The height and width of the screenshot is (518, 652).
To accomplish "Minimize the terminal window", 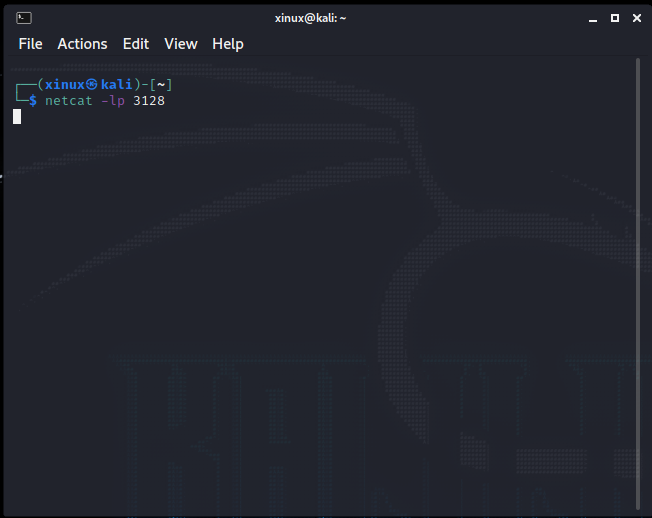I will point(591,18).
